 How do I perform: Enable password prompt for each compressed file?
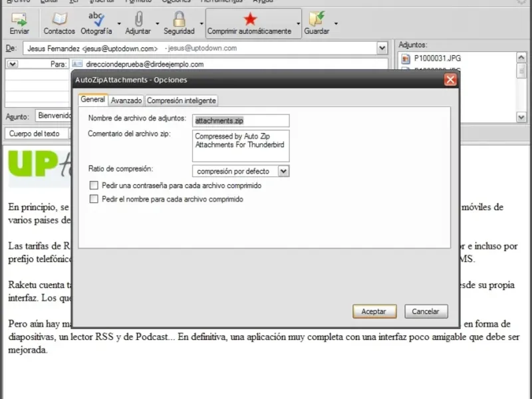click(94, 186)
